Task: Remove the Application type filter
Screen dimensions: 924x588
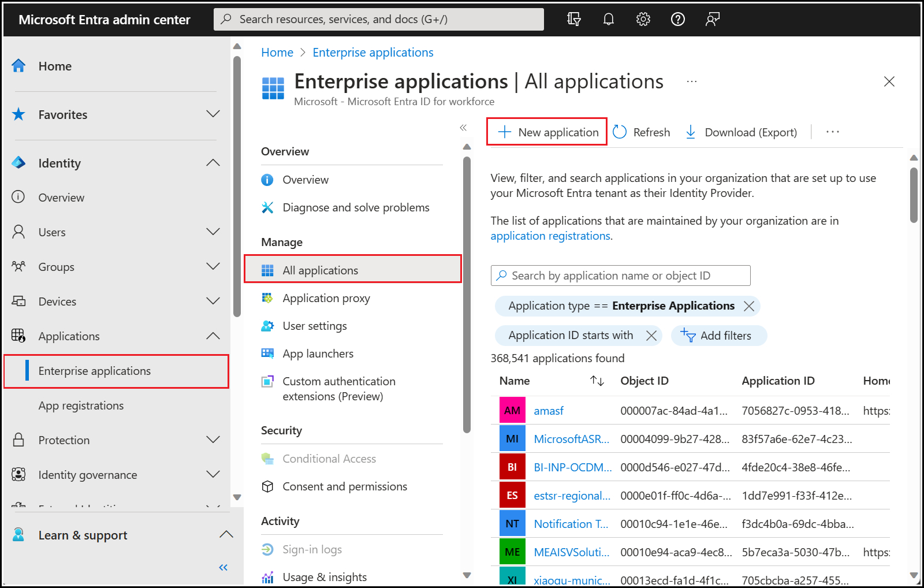Action: pyautogui.click(x=749, y=306)
